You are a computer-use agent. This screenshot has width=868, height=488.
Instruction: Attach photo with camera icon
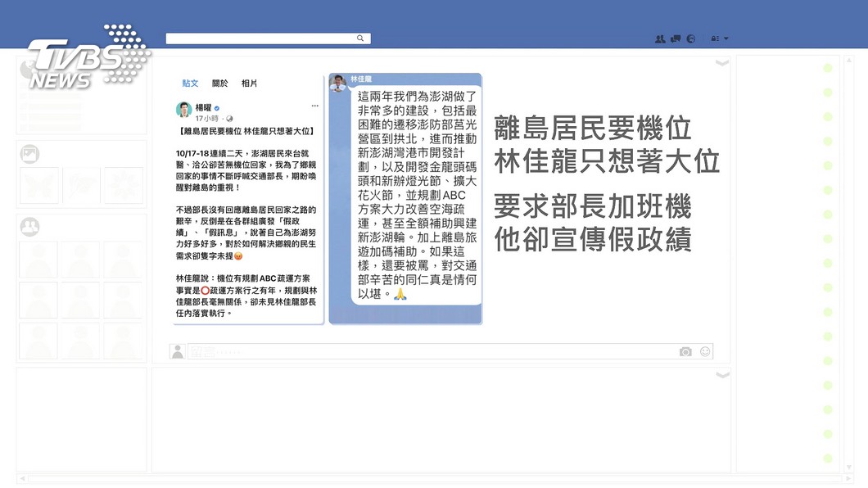coord(685,351)
